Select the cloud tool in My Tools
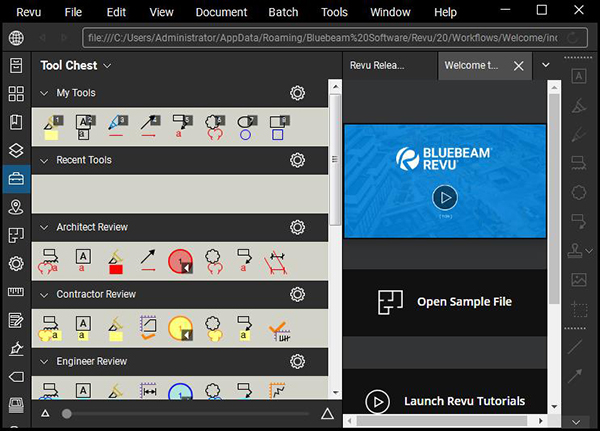Viewport: 600px width, 431px height. (x=214, y=127)
